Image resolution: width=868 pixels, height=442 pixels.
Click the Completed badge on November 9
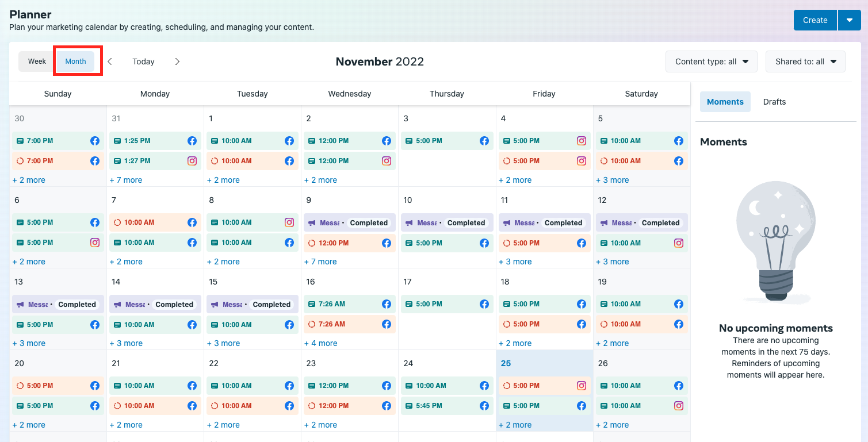coord(369,223)
